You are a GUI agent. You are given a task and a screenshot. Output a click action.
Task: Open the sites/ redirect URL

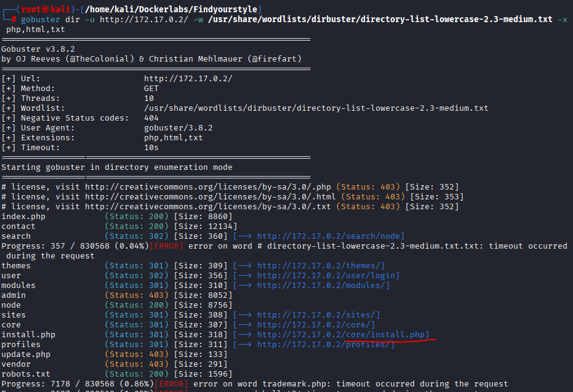318,315
